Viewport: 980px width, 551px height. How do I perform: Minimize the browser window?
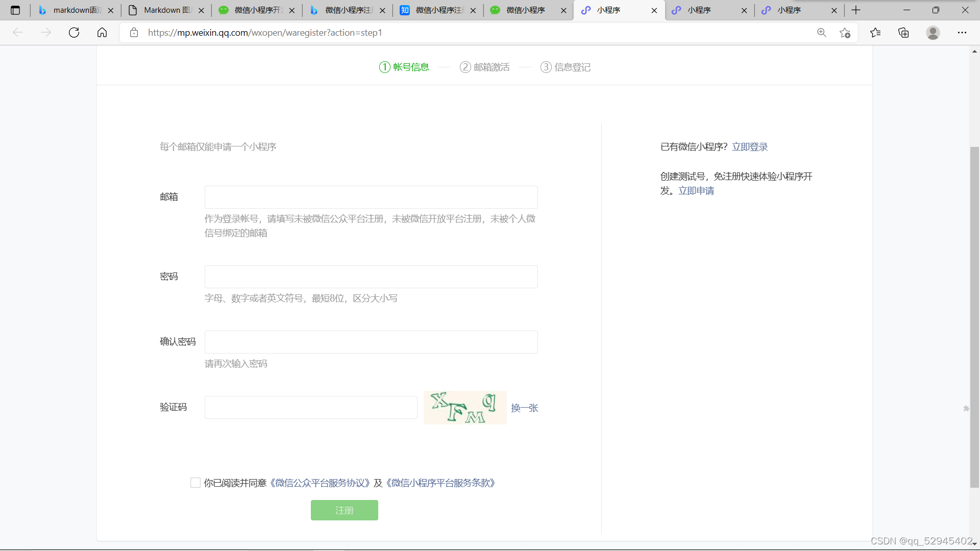pos(906,10)
